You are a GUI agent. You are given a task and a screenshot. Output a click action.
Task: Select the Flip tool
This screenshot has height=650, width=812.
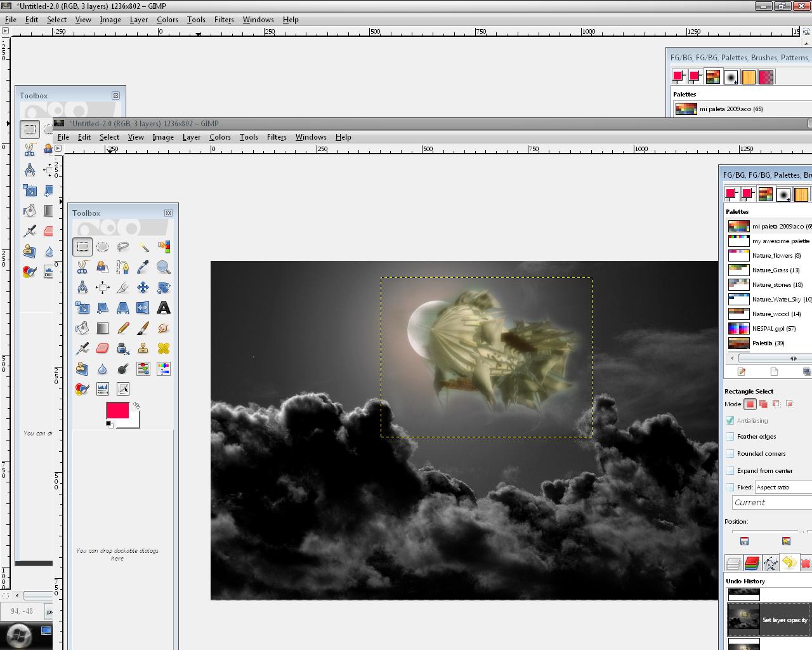pos(143,308)
